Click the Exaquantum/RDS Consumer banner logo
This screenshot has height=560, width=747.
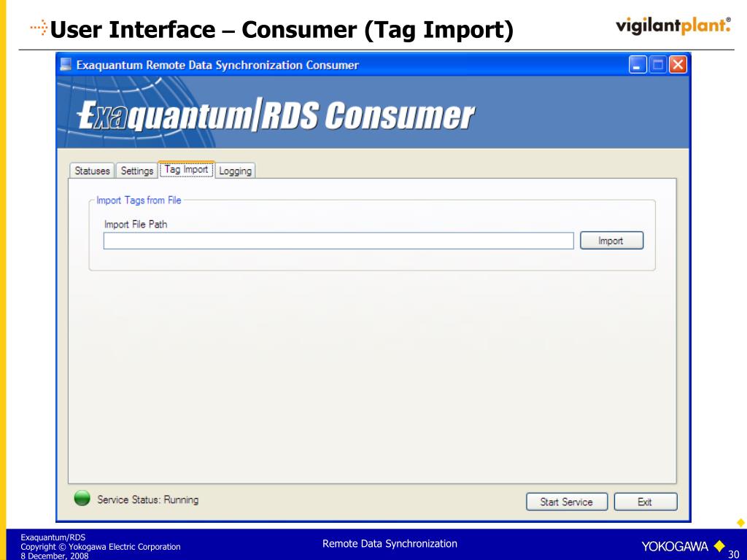tap(276, 115)
